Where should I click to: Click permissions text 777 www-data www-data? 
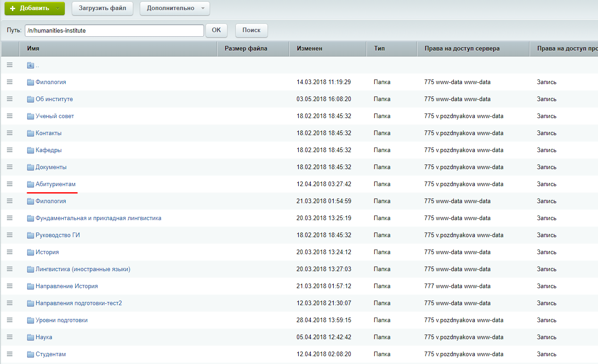click(457, 286)
